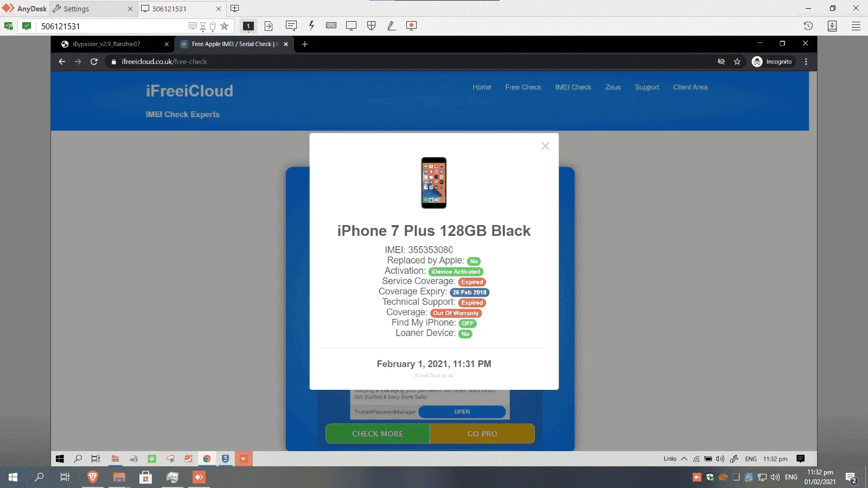Open the local notification center
Viewport: 868px width, 488px height.
coord(851,478)
